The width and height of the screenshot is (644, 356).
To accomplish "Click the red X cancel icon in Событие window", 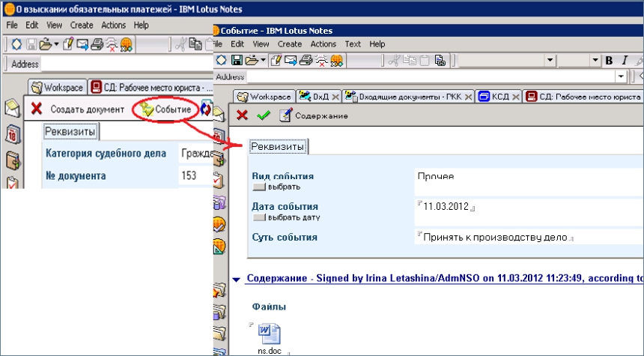I will (242, 115).
